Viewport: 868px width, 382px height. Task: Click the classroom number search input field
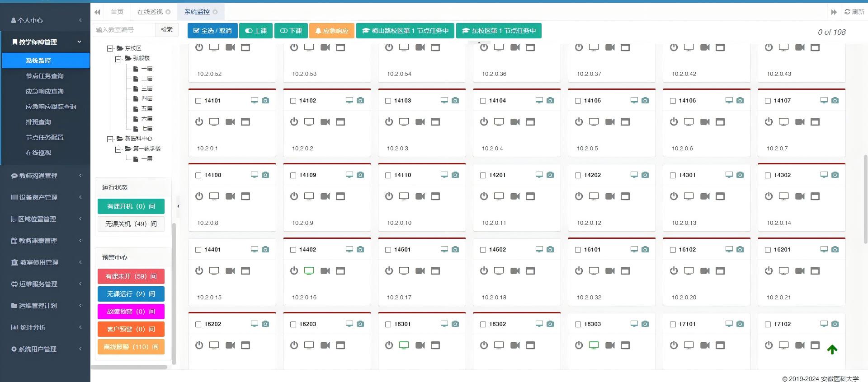click(124, 30)
